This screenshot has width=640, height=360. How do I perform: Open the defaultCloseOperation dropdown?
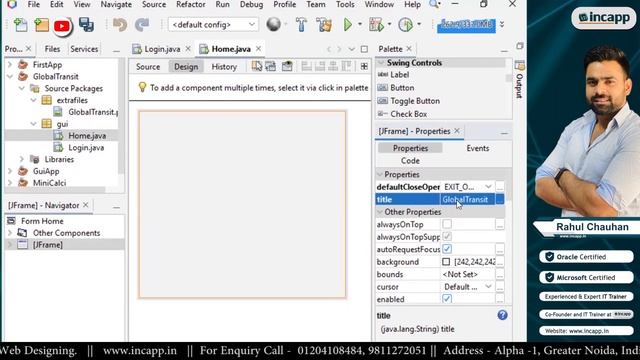(488, 187)
